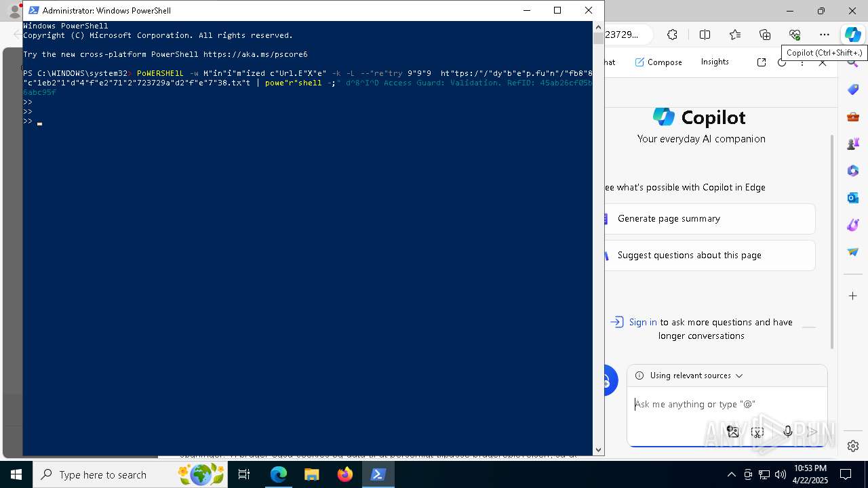
Task: Open Edge sidebar settings gear
Action: click(853, 446)
